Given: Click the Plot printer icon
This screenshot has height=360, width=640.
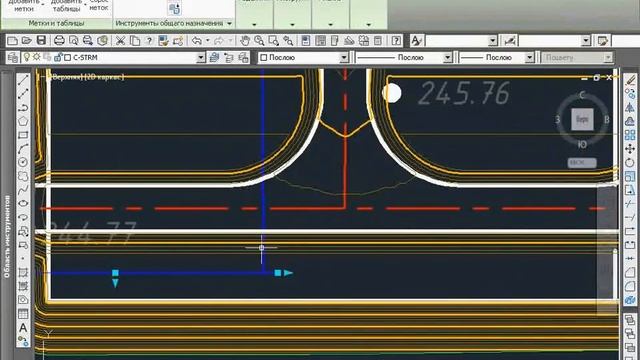Looking at the screenshot, I should pos(59,40).
